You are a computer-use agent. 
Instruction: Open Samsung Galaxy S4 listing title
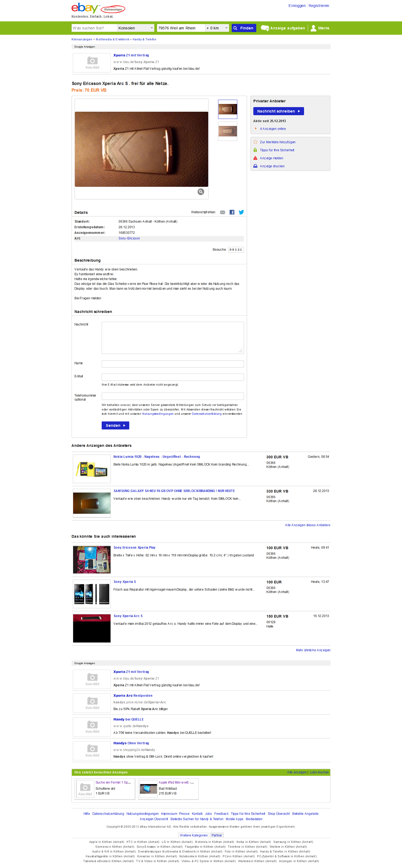click(x=174, y=491)
